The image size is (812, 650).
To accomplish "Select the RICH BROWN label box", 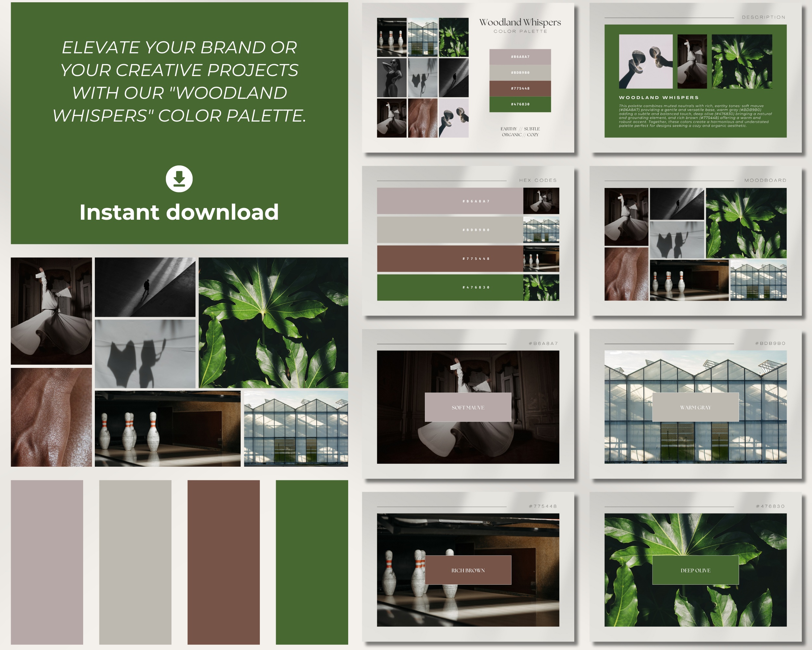I will [x=468, y=570].
